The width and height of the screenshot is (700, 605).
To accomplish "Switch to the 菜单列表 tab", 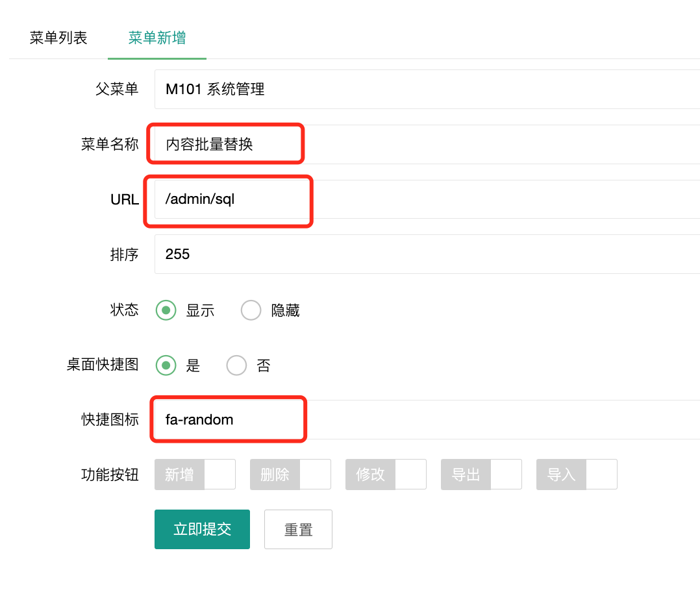I will click(x=58, y=38).
